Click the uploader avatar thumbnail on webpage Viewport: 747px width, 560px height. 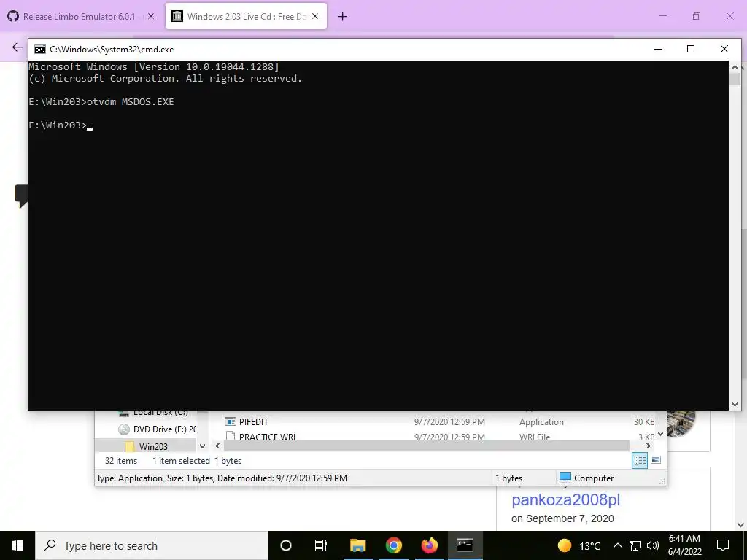coord(681,423)
